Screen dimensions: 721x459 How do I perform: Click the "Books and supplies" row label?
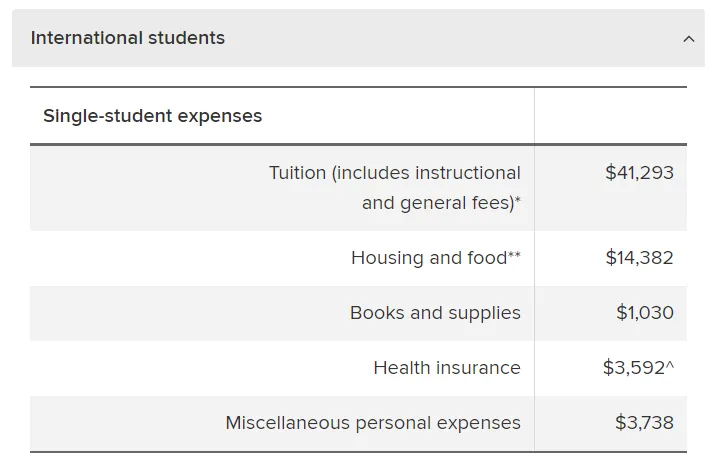(435, 313)
